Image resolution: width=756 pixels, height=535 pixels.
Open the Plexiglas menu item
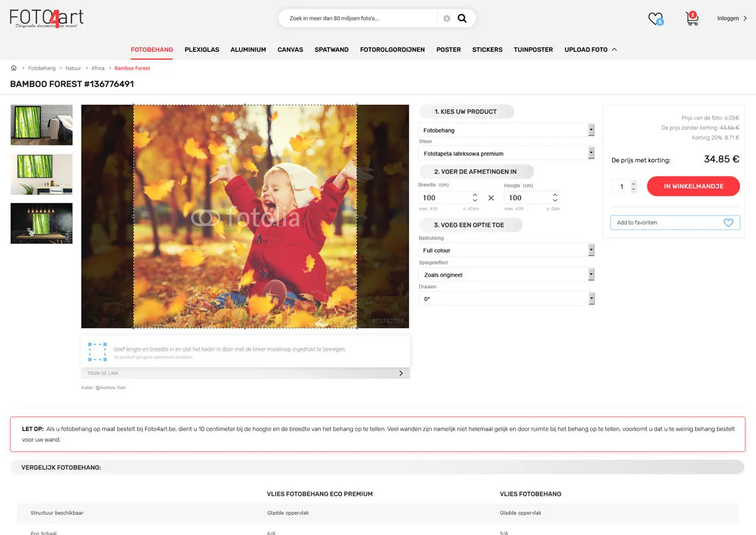coord(202,50)
